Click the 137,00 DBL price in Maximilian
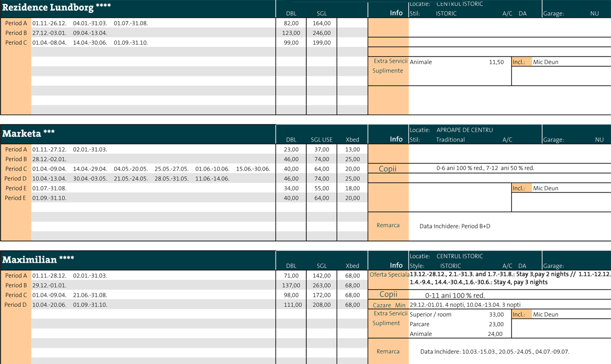 tap(291, 286)
